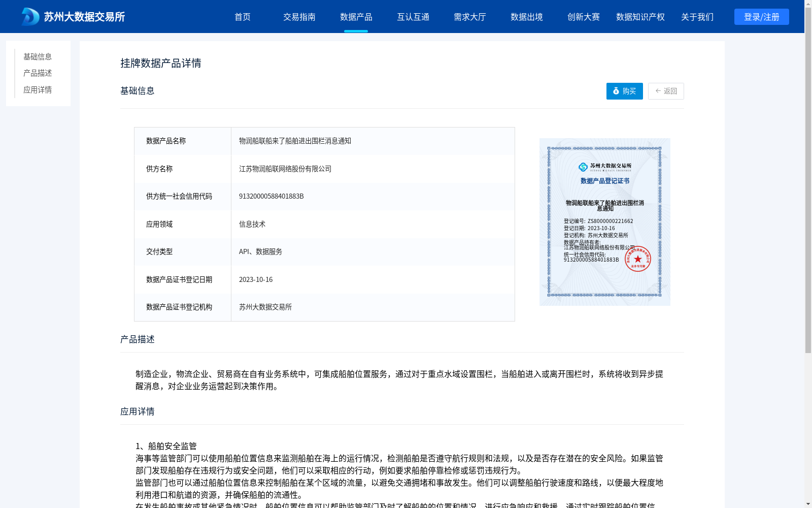Select the credit code 91320000588401883B cell
Screen dimensions: 812x508
coord(373,196)
